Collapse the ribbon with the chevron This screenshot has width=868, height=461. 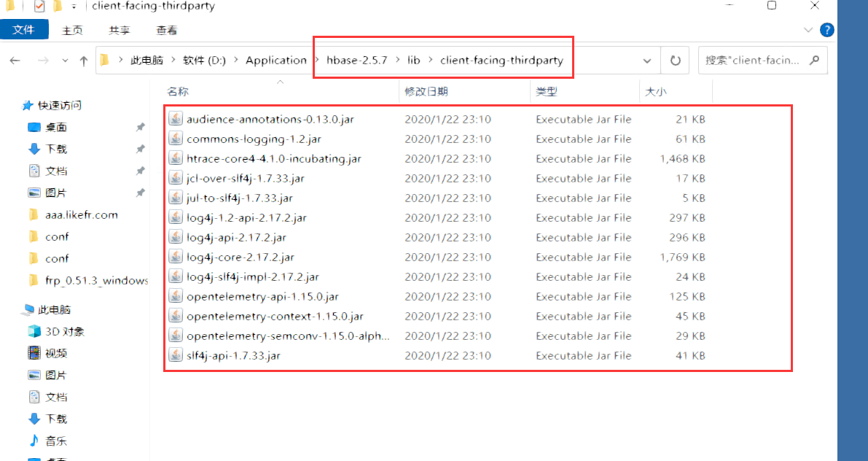coord(808,30)
